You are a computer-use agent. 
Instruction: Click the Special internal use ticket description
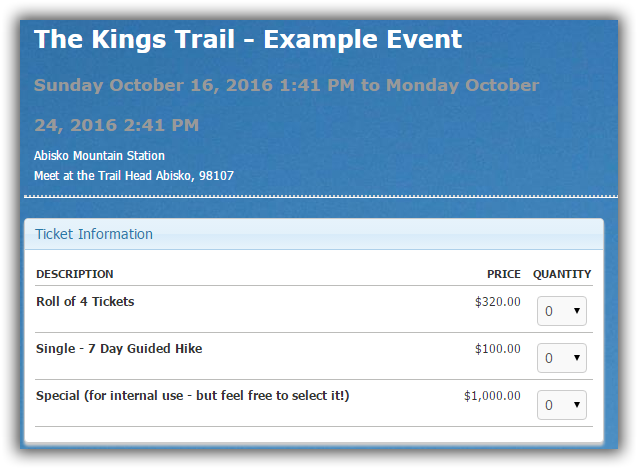pyautogui.click(x=192, y=395)
